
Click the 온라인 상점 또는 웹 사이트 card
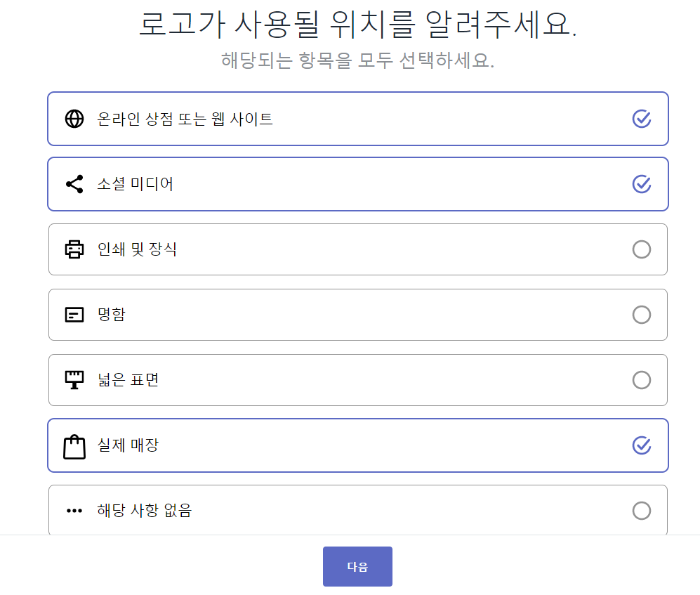(x=357, y=118)
